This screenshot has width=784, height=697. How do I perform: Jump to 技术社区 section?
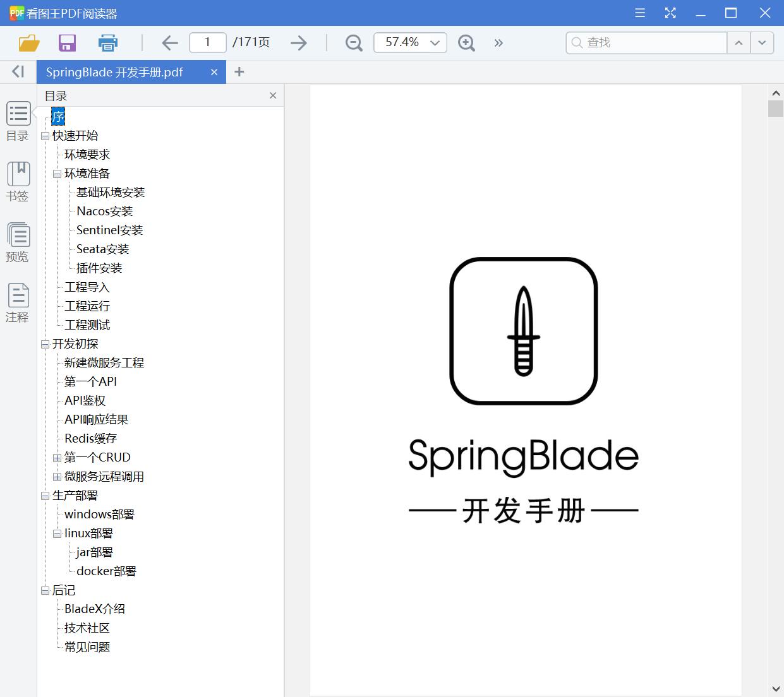click(87, 628)
